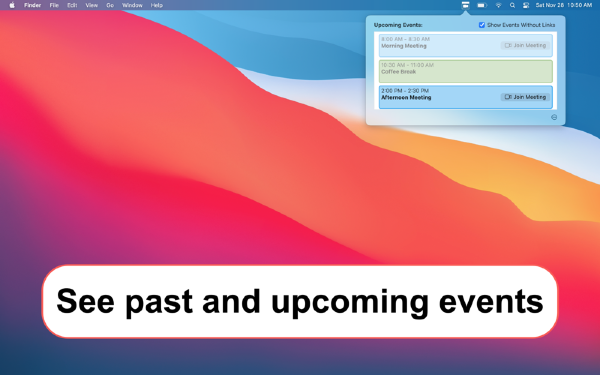The height and width of the screenshot is (375, 600).
Task: Select the Afternoon Meeting event title
Action: click(x=406, y=98)
